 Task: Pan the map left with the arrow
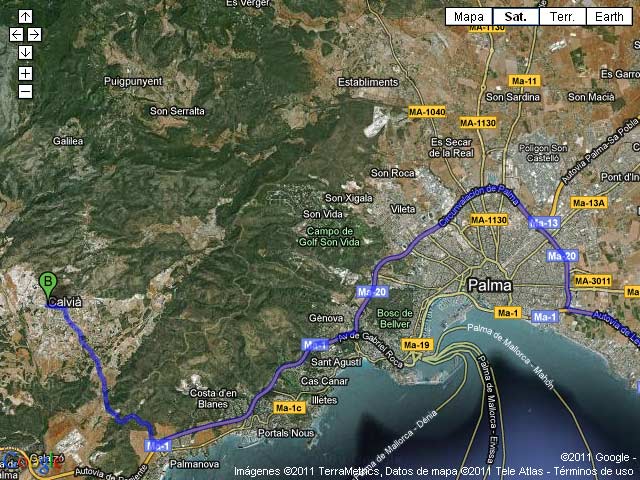[x=16, y=35]
